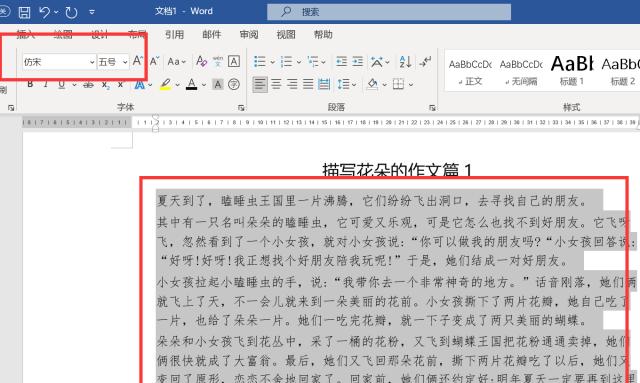Open the 帮助 tab
This screenshot has width=640, height=383.
pyautogui.click(x=323, y=35)
